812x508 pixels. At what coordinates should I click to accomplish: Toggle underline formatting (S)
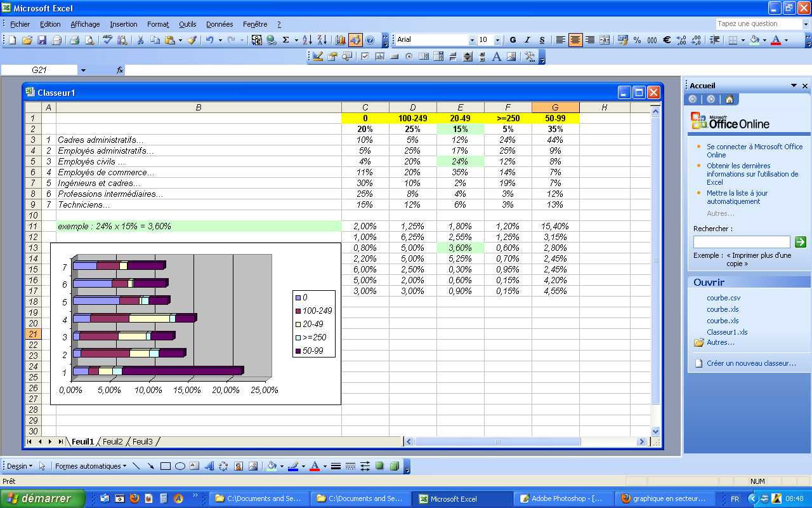pos(542,40)
